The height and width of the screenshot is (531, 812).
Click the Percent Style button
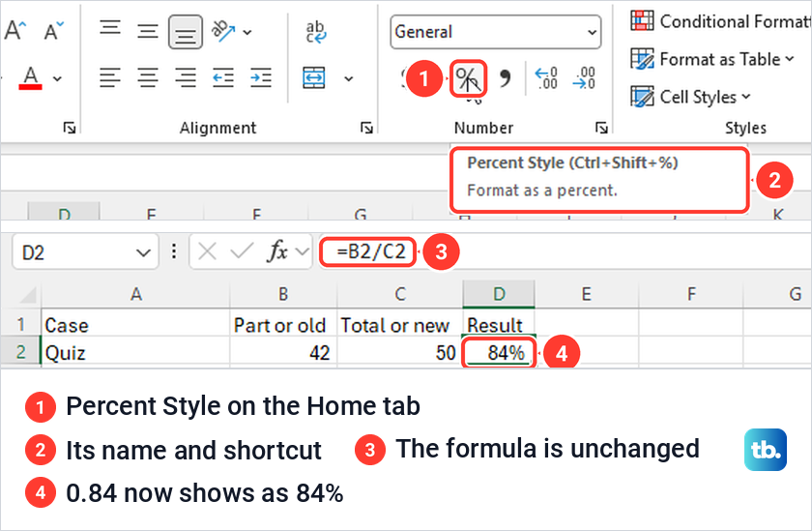pyautogui.click(x=468, y=78)
